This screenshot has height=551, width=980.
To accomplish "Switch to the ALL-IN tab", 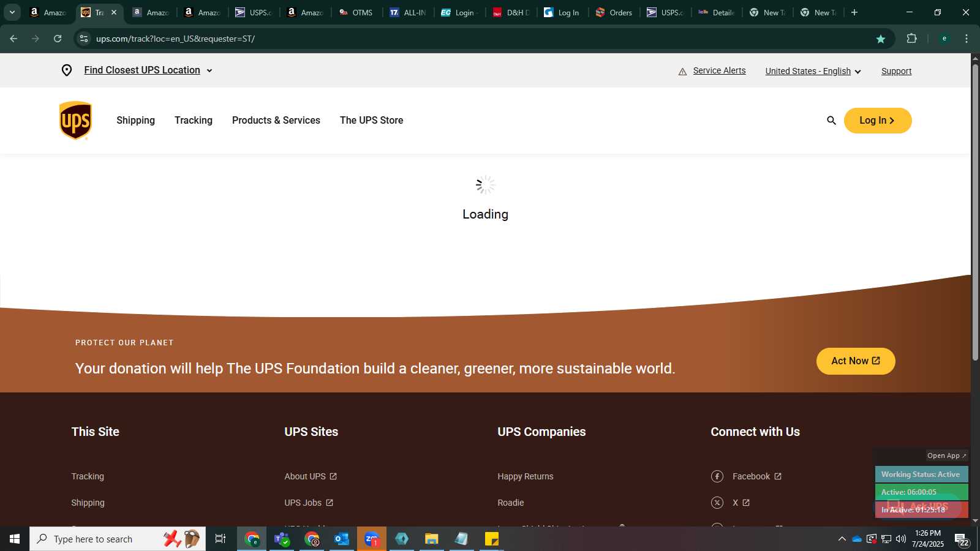I will click(409, 12).
